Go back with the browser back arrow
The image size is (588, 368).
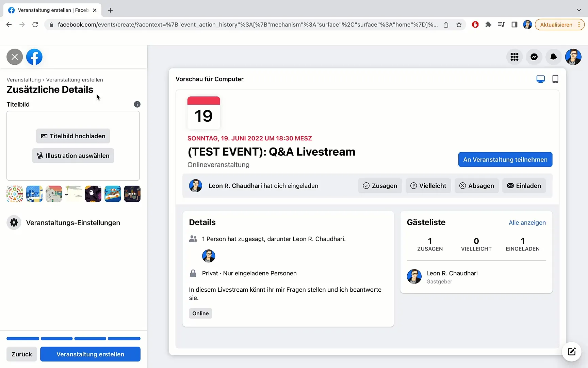point(9,25)
